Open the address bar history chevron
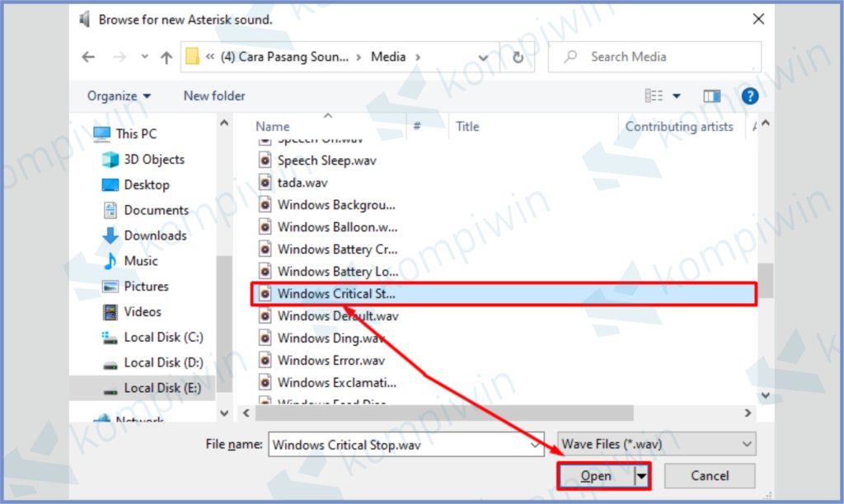The height and width of the screenshot is (504, 844). pyautogui.click(x=484, y=57)
